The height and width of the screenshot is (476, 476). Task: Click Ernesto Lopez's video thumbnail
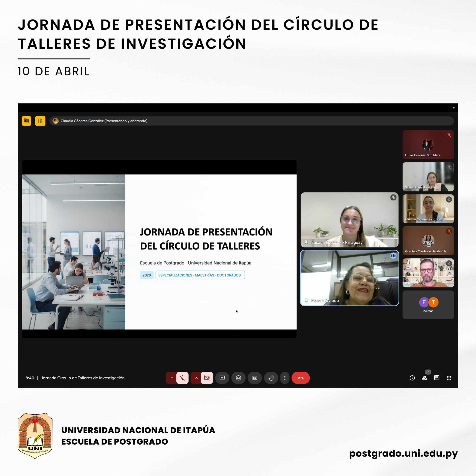[x=428, y=272]
